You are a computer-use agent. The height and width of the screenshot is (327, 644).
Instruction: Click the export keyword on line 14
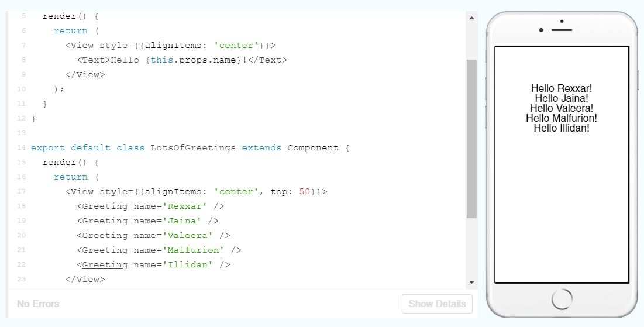point(48,148)
